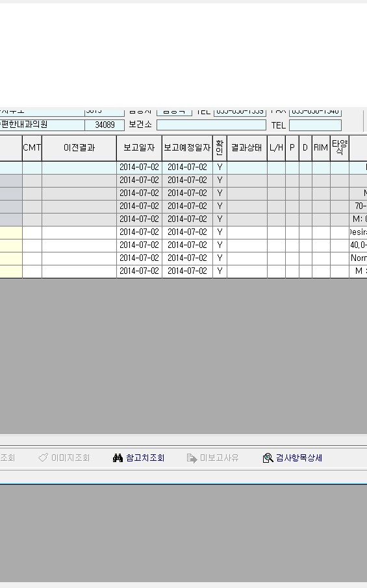Focus the TEL field beside 보건소
The height and width of the screenshot is (588, 367).
coord(315,125)
